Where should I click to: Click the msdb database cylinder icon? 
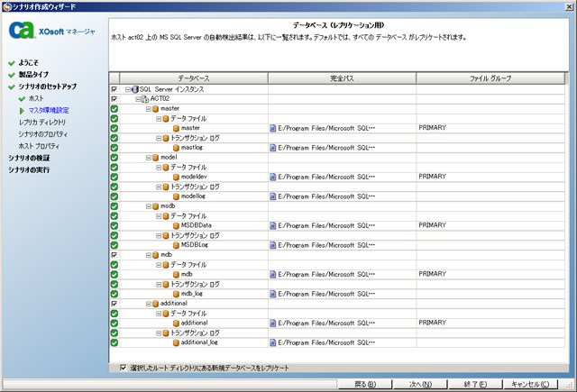pos(155,206)
